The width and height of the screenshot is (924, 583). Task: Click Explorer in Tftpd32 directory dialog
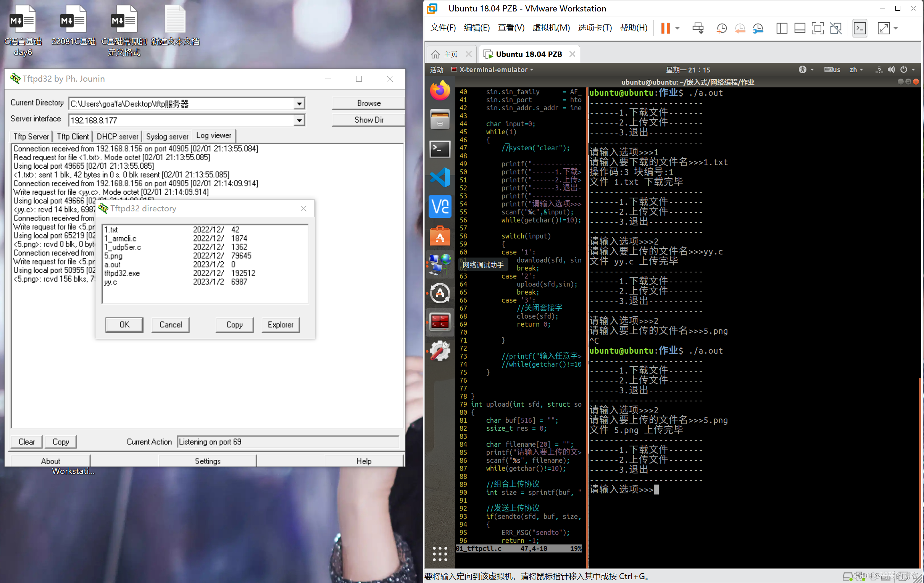(281, 325)
